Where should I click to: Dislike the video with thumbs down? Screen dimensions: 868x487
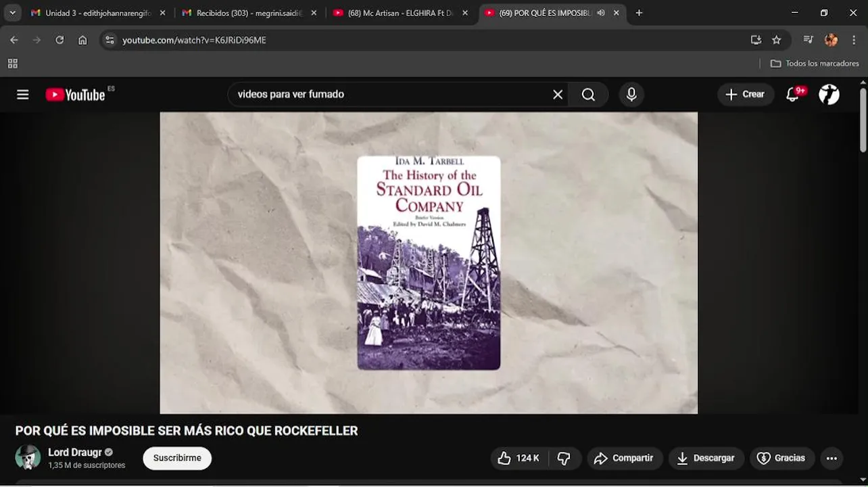coord(564,459)
